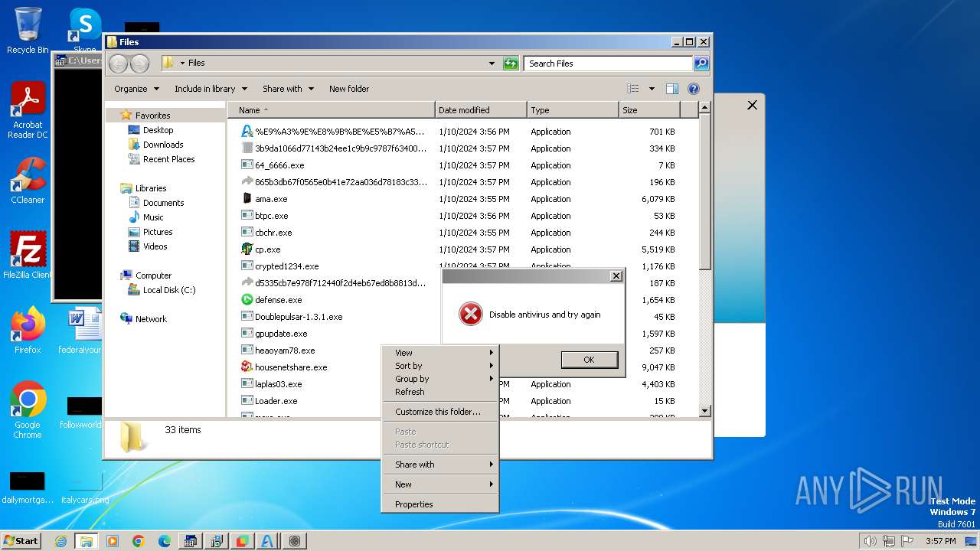This screenshot has width=980, height=551.
Task: Select the btpc.exe file
Action: (271, 216)
